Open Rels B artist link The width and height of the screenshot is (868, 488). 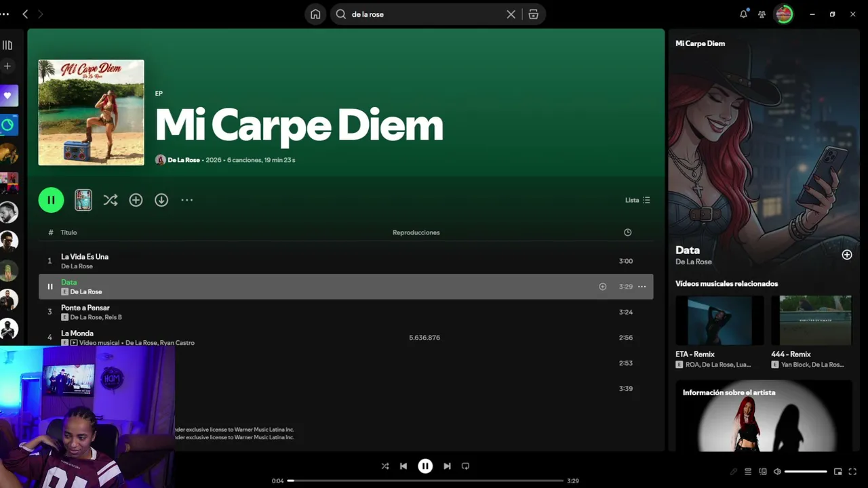pos(113,317)
